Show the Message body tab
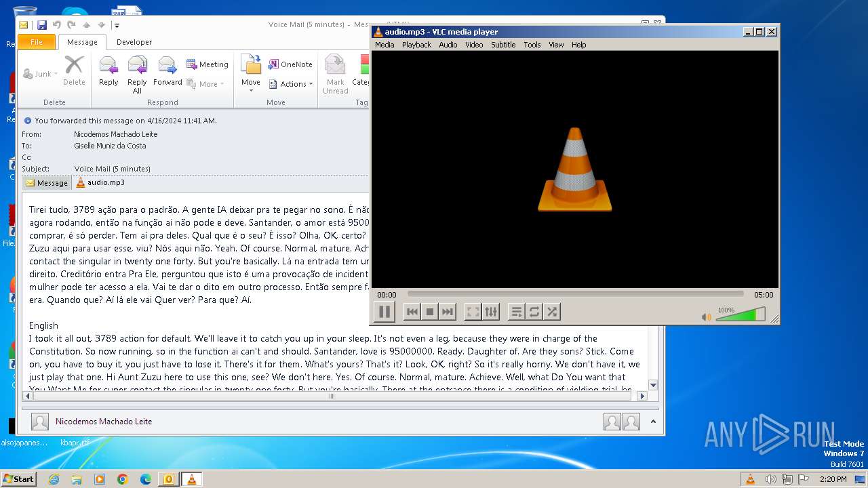 click(47, 183)
